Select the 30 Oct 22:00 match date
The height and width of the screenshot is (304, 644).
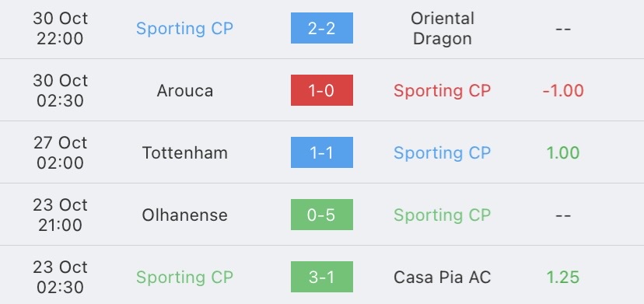click(61, 28)
